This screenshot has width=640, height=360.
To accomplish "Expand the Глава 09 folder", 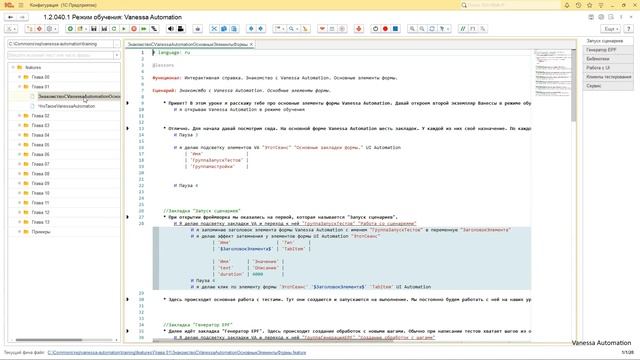I will point(19,183).
